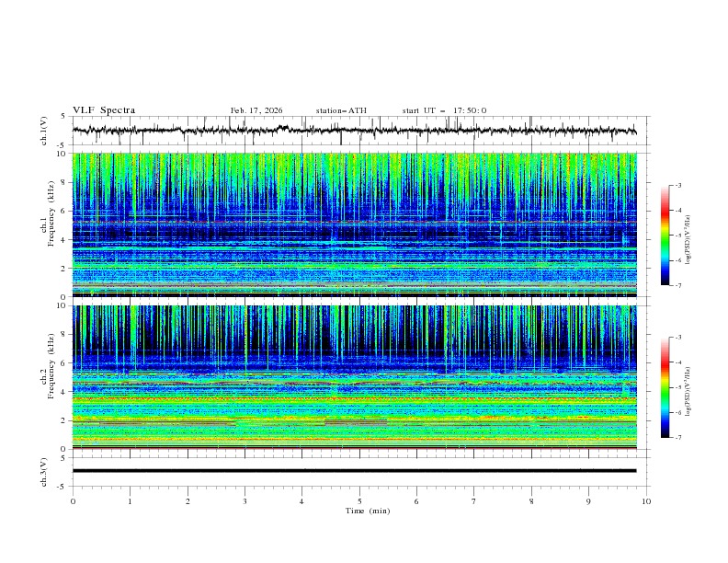Click the ch.1 PSD color bar
This screenshot has height=563, width=728.
pyautogui.click(x=665, y=236)
